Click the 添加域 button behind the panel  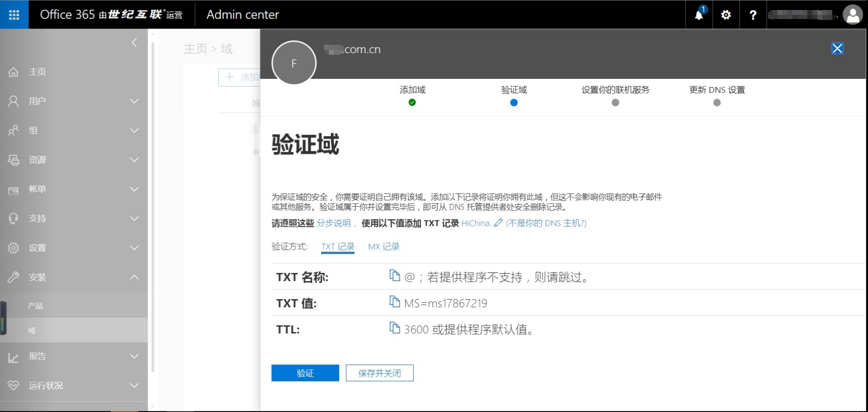point(239,78)
